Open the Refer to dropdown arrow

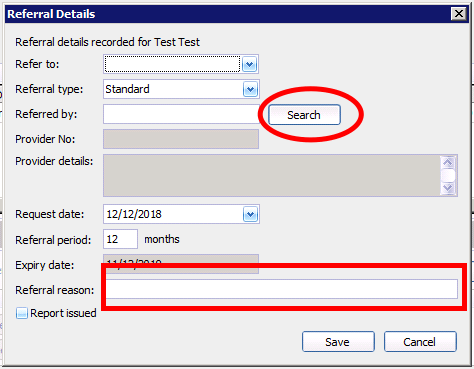(250, 64)
